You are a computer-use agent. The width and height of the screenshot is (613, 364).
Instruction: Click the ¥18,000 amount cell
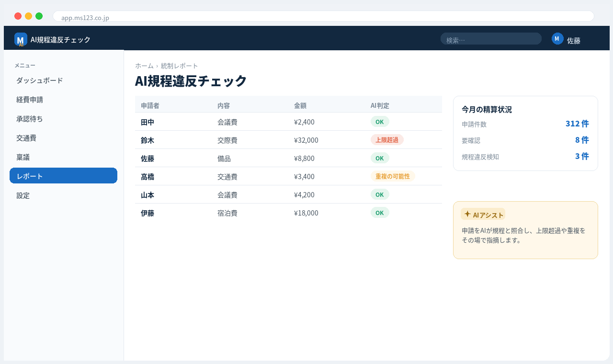click(x=306, y=213)
